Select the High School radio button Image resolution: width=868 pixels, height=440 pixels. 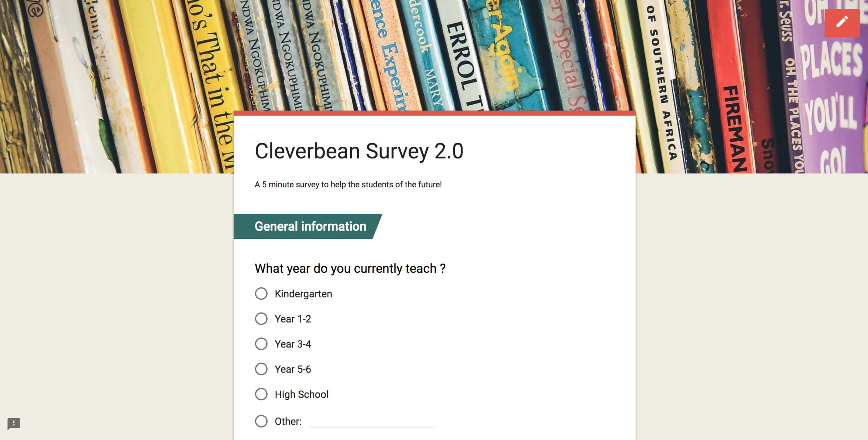click(x=261, y=394)
